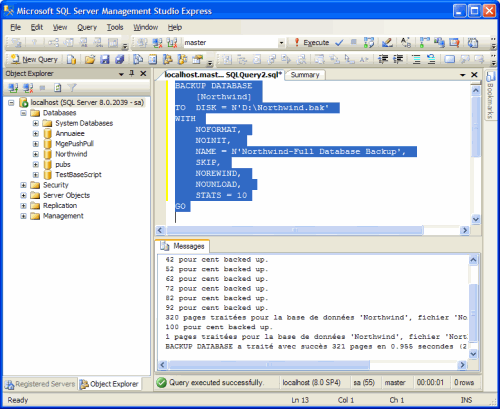Open the View menu
This screenshot has width=500, height=409.
[x=60, y=27]
